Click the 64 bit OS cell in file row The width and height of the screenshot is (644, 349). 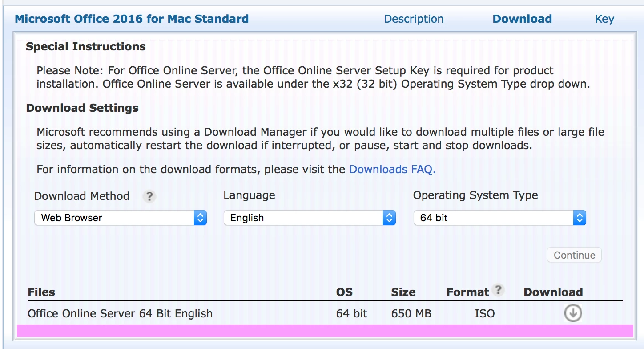coord(352,313)
